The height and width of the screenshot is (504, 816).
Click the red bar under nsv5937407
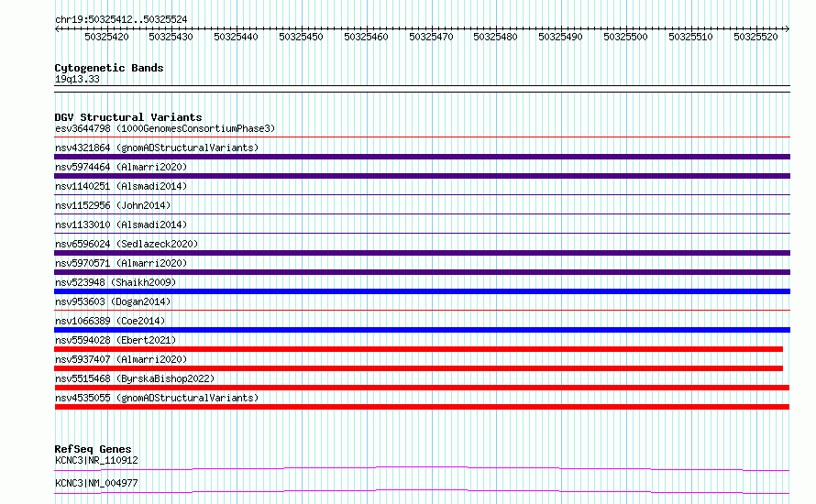point(418,368)
